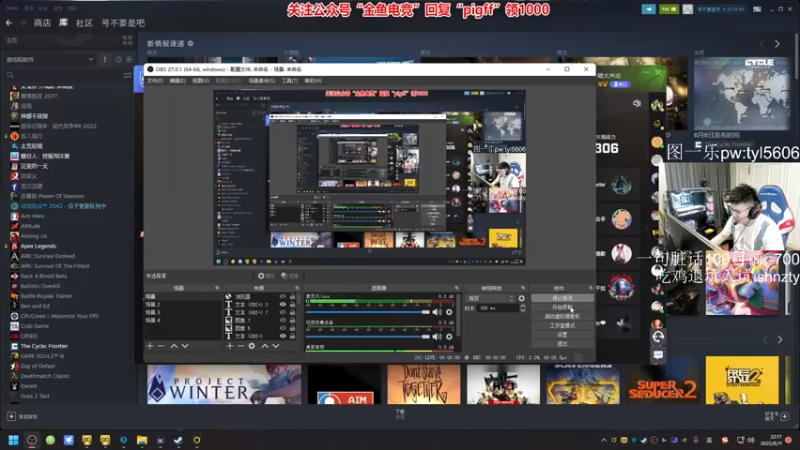This screenshot has height=450, width=800.
Task: Go back with Steam's back arrow
Action: [9, 23]
